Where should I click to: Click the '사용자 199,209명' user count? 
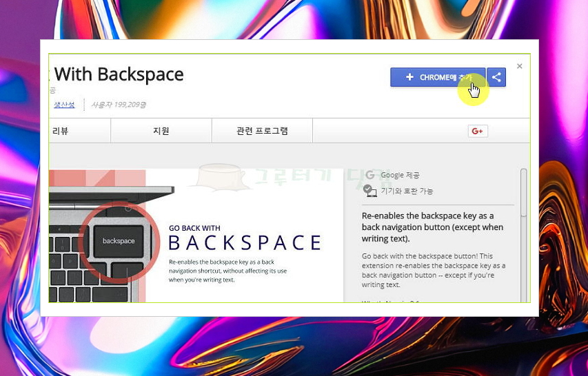pos(119,105)
